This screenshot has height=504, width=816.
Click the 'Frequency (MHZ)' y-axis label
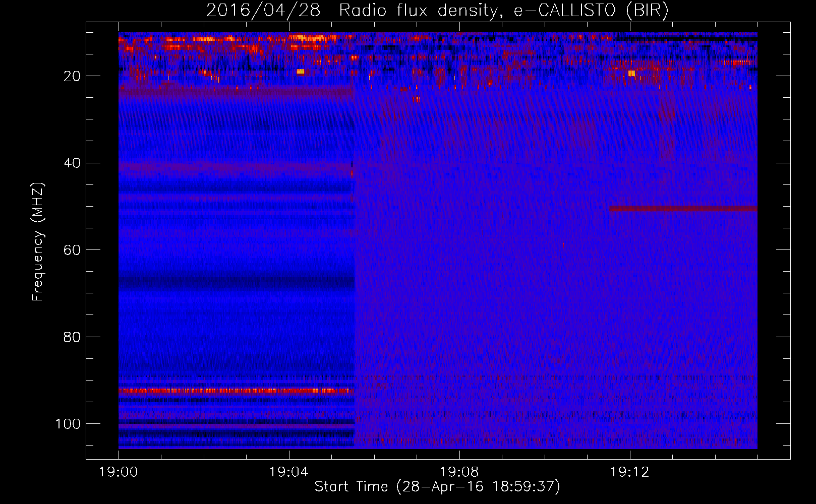pyautogui.click(x=38, y=242)
